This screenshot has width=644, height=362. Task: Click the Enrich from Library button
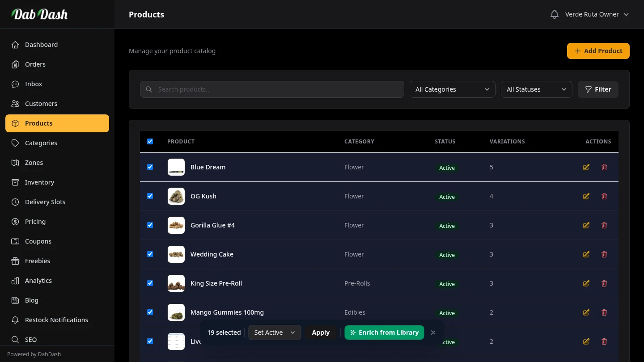click(x=384, y=333)
